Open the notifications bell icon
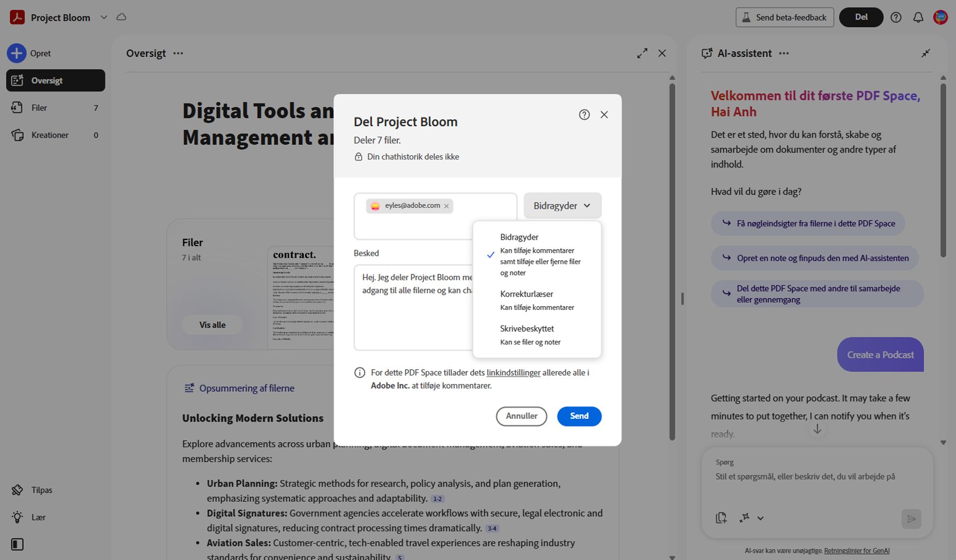 point(918,17)
